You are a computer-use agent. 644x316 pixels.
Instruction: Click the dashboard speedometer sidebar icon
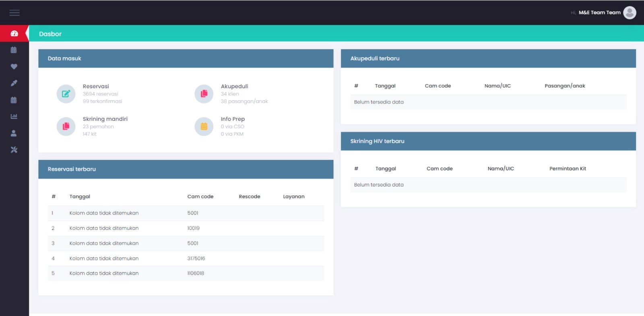[x=14, y=33]
